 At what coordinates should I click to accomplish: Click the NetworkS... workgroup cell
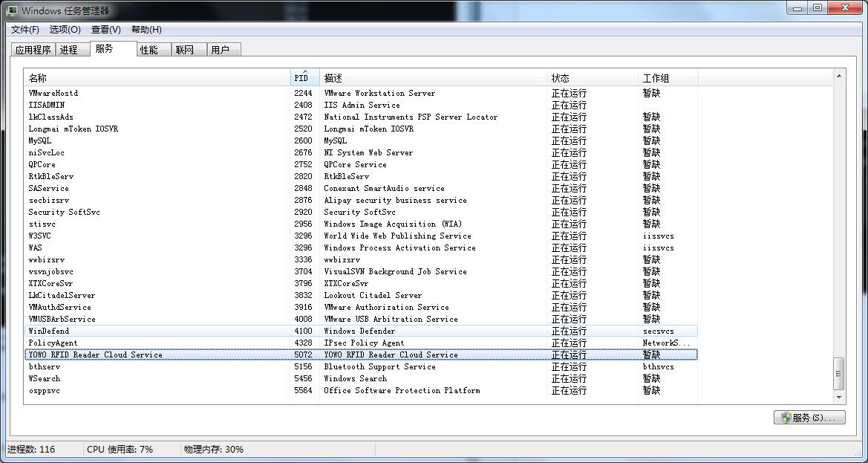point(667,343)
